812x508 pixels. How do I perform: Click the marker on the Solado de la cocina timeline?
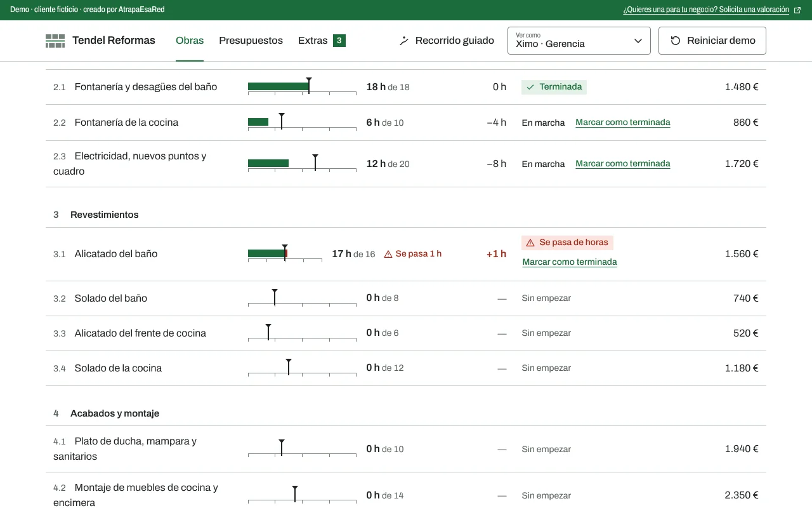[289, 366]
